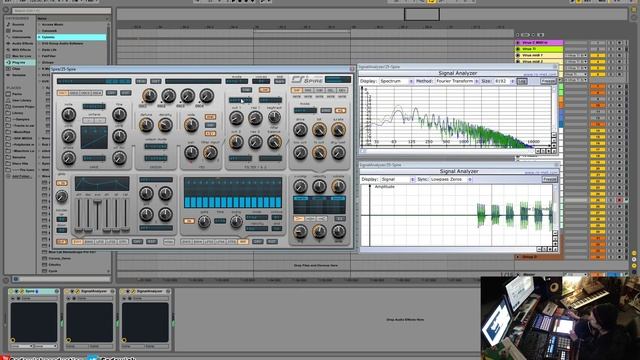This screenshot has height=360, width=640.
Task: Click the density knob in Spire
Action: (165, 125)
